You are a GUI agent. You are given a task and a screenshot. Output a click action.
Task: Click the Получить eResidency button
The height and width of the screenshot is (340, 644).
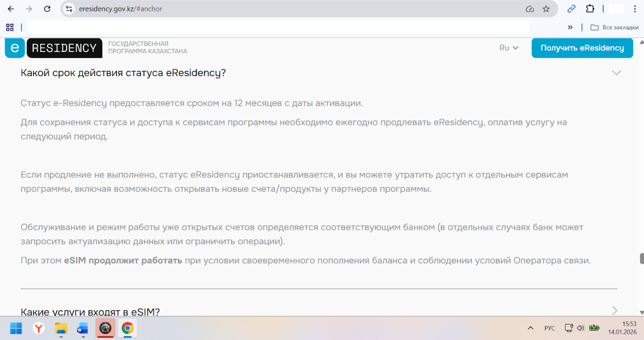pyautogui.click(x=582, y=48)
